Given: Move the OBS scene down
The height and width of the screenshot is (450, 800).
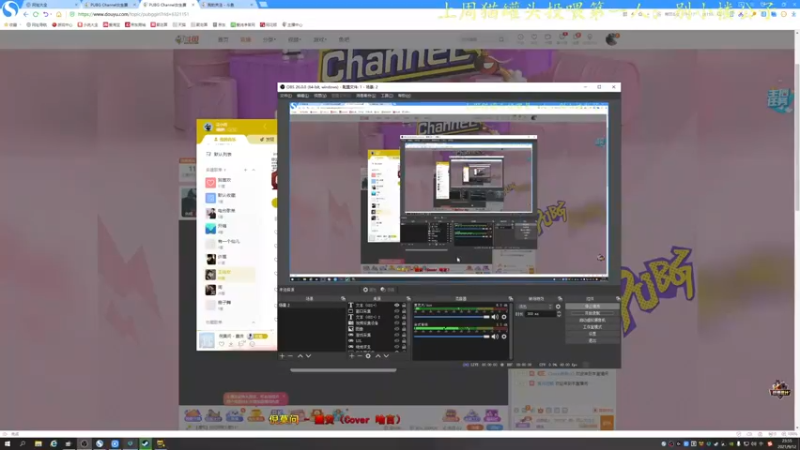Looking at the screenshot, I should [309, 356].
